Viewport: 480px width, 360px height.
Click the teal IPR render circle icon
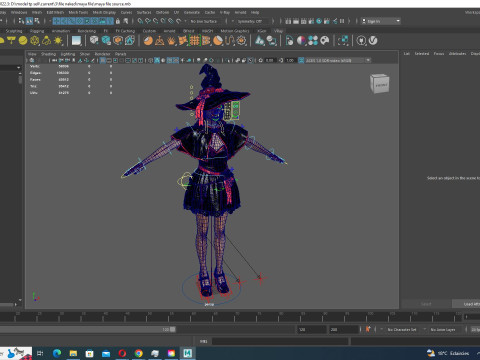(x=319, y=21)
